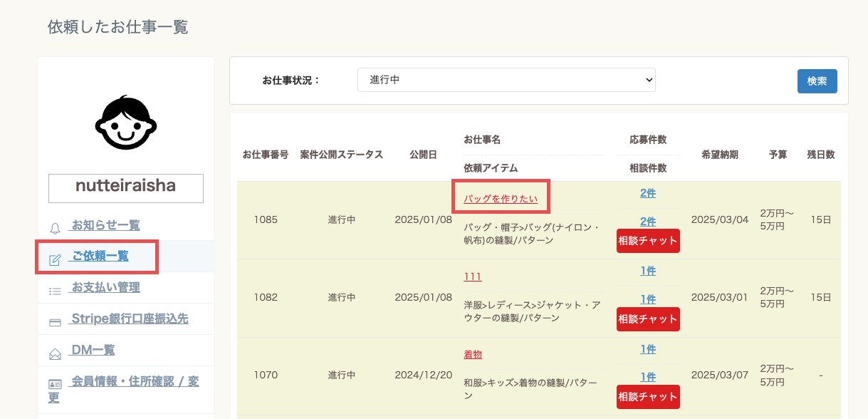Screen dimensions: 868x419
Task: Click job number 1082
Action: [266, 297]
